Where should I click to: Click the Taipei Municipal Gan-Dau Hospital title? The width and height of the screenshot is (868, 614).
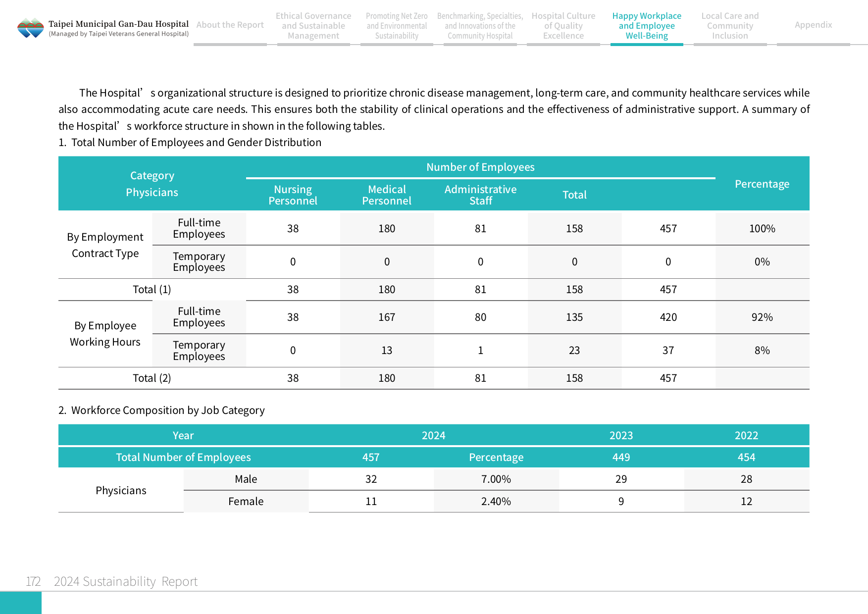click(119, 24)
